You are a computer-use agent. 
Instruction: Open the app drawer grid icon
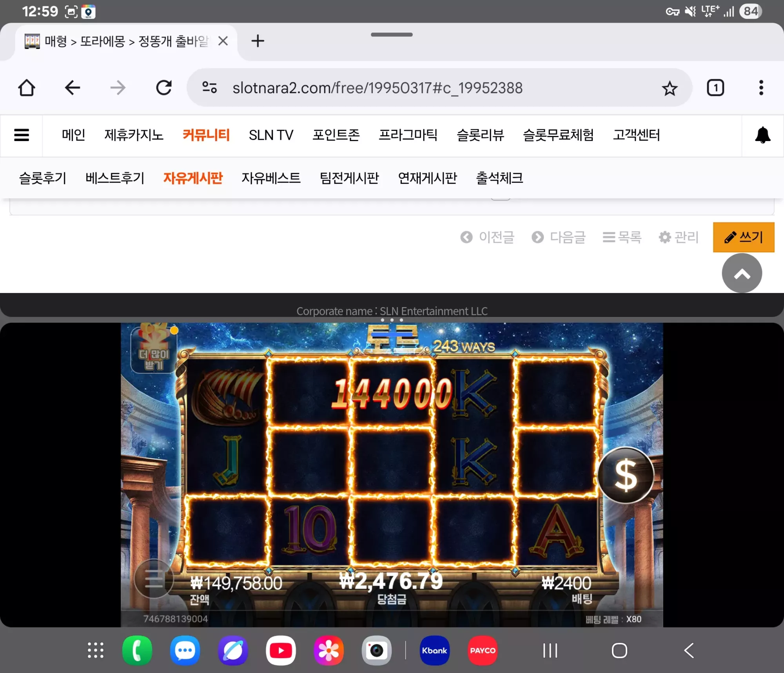96,650
